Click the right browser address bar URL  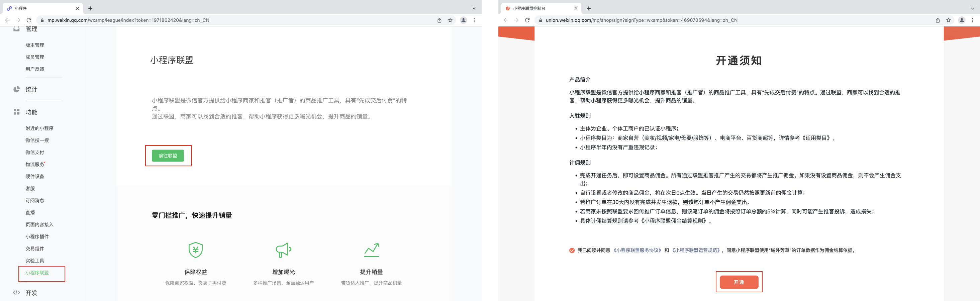[642, 20]
